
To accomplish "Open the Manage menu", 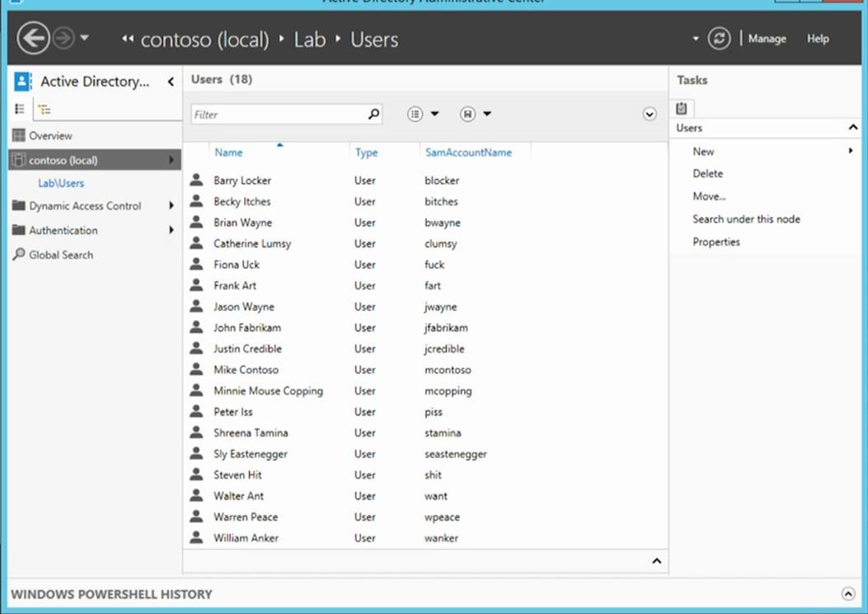I will pyautogui.click(x=767, y=39).
